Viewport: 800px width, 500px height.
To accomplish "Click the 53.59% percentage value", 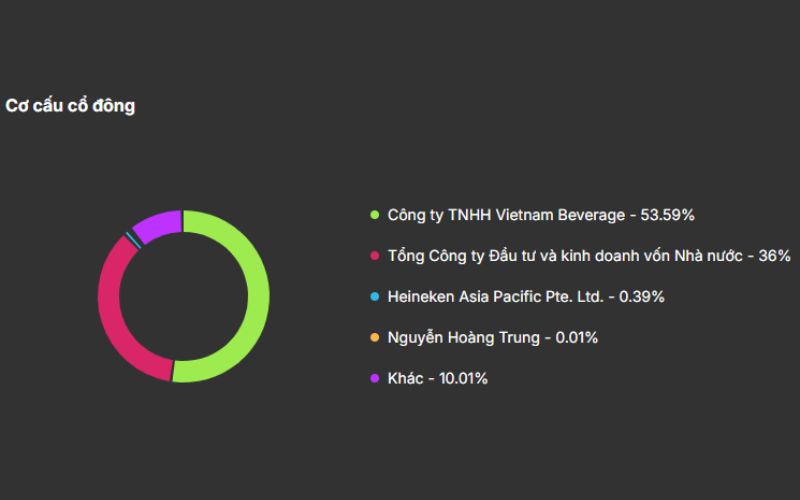I will [x=666, y=215].
